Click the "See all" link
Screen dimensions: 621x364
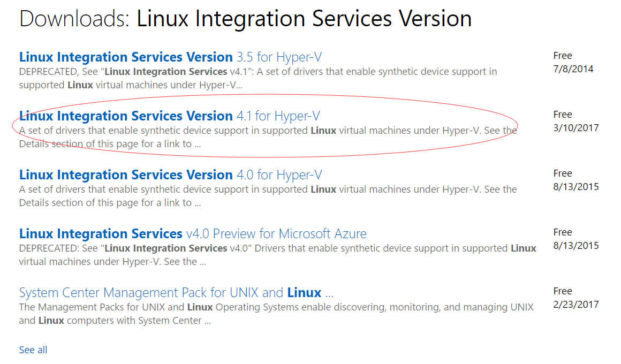point(33,350)
